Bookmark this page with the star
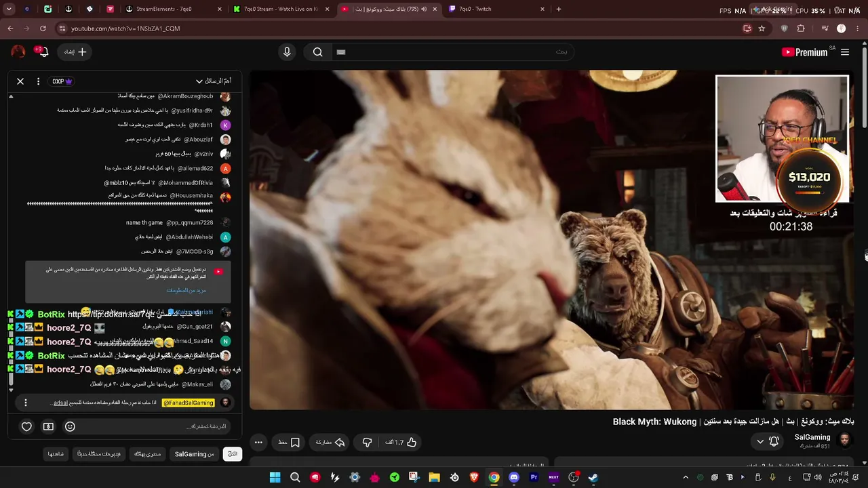The image size is (868, 488). 762,28
